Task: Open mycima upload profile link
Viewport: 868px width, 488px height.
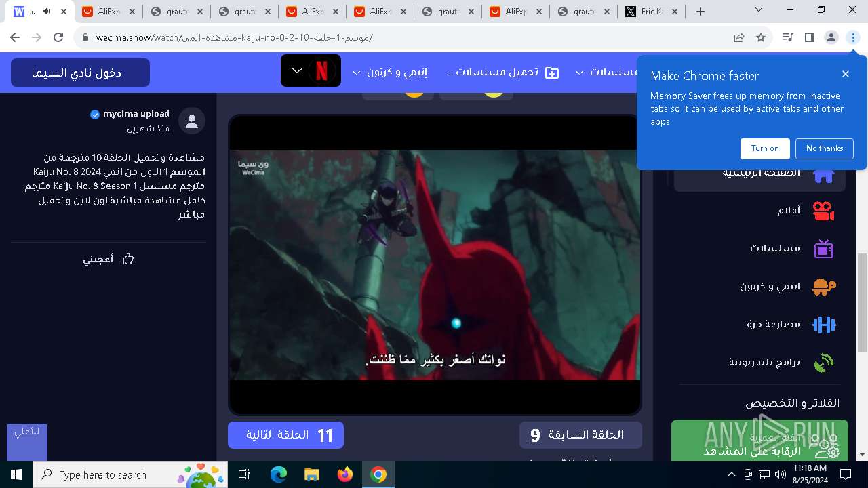Action: [136, 114]
